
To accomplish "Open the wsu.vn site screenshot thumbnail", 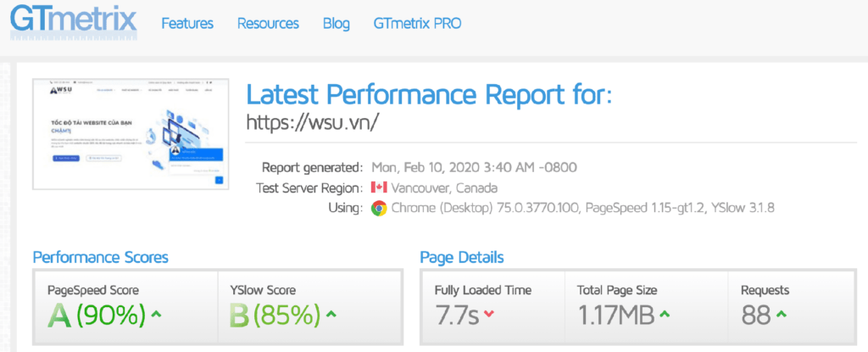I will [x=131, y=134].
